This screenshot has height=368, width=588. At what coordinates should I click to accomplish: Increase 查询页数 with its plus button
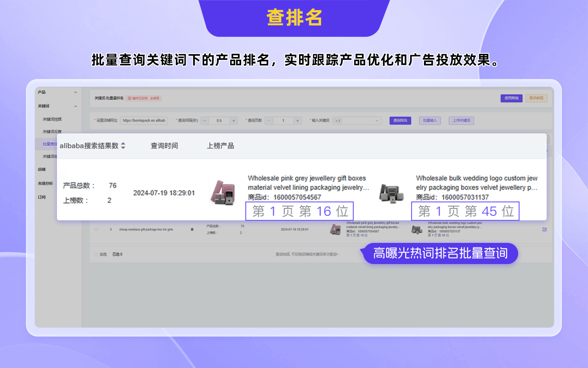tap(299, 120)
